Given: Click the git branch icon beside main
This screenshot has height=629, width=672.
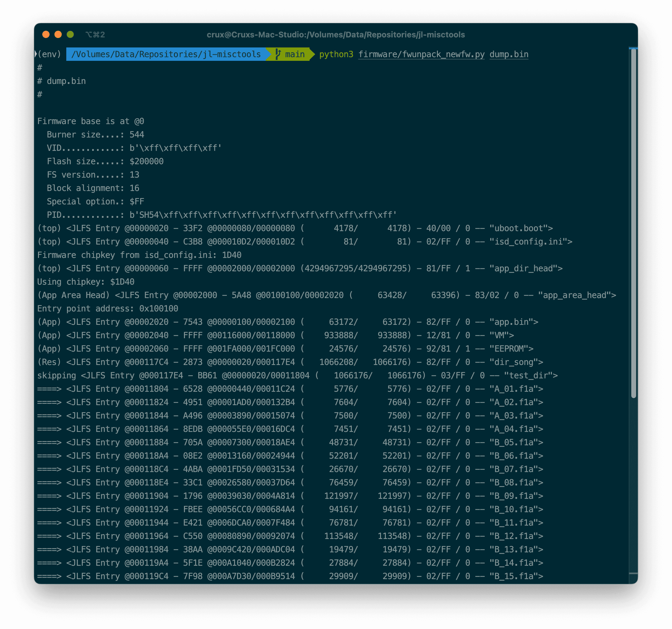Looking at the screenshot, I should point(278,54).
